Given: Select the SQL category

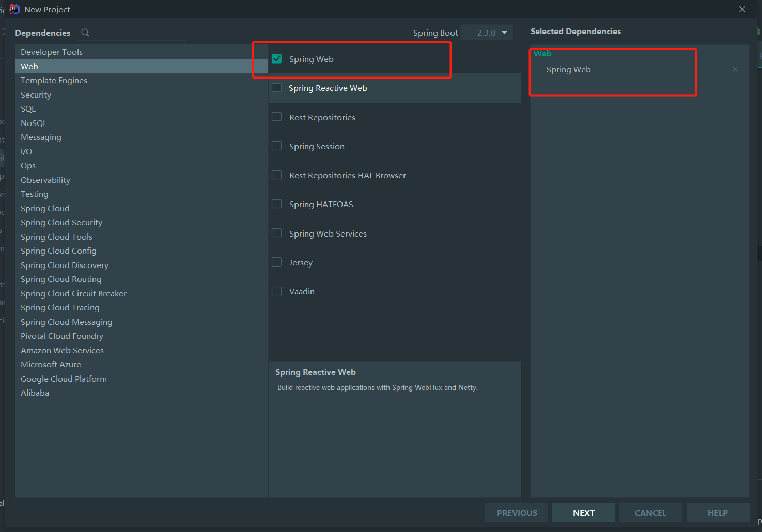Looking at the screenshot, I should coord(142,108).
